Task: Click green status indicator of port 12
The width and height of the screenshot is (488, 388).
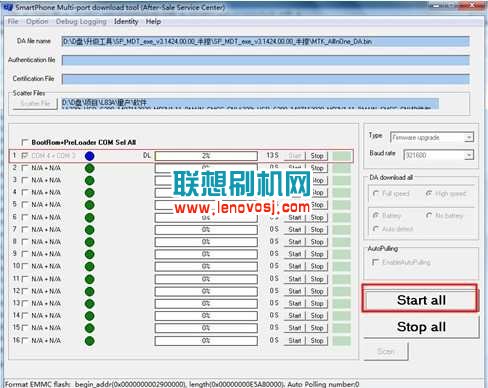Action: pos(90,292)
